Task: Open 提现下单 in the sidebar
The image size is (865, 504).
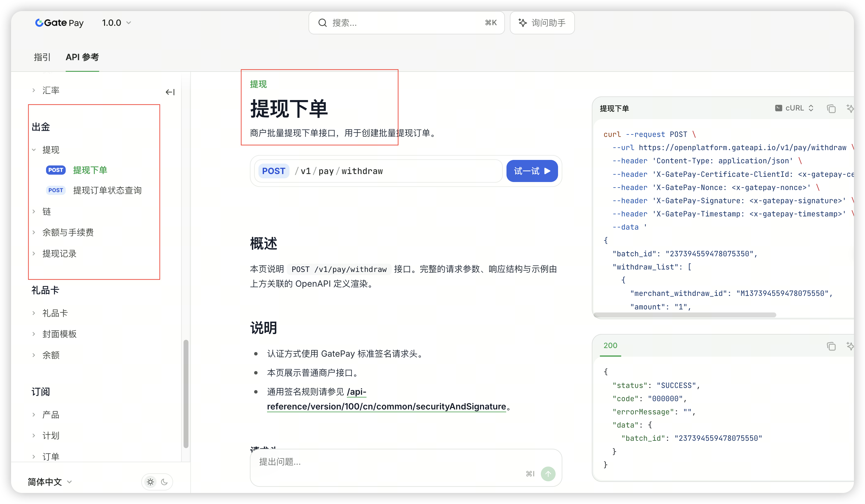Action: tap(90, 170)
